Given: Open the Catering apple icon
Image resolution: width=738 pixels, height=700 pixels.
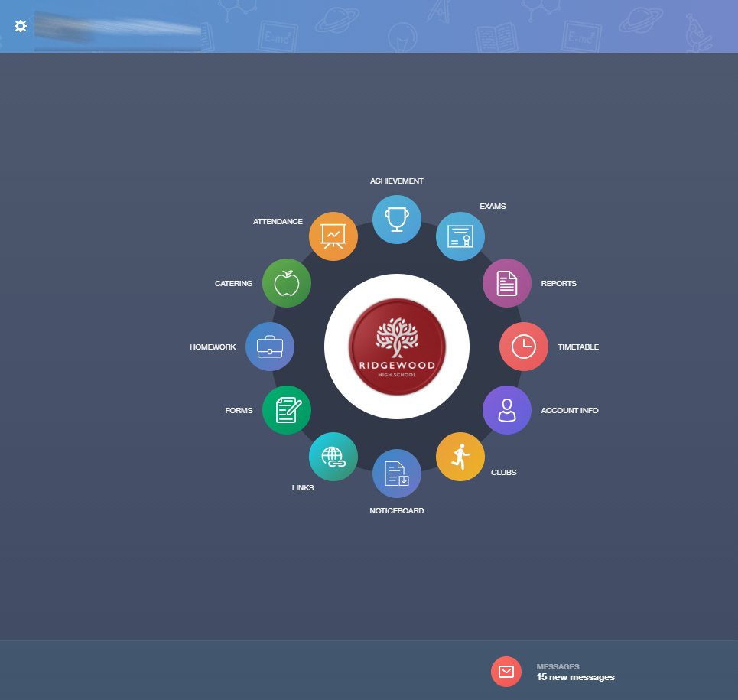Looking at the screenshot, I should click(x=287, y=282).
